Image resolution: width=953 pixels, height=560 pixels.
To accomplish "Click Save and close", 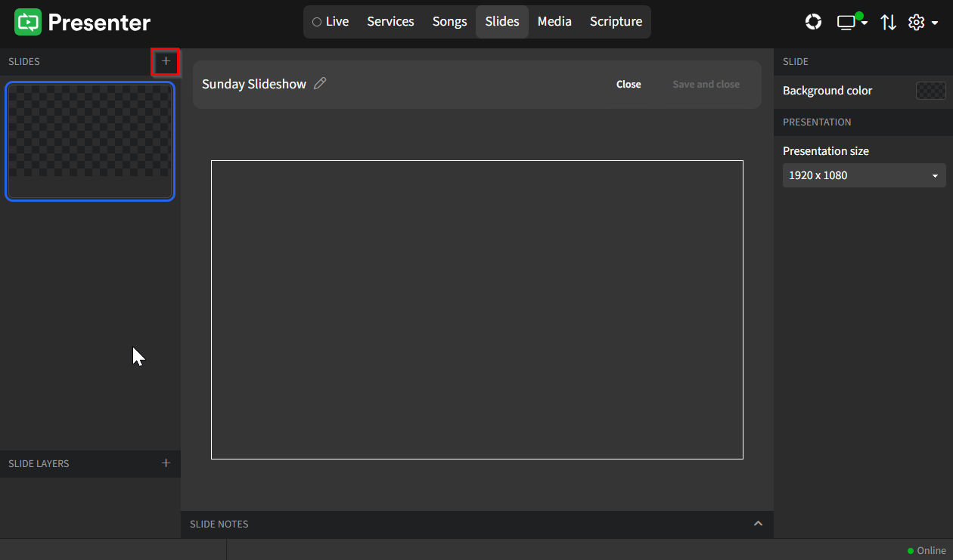I will point(706,84).
